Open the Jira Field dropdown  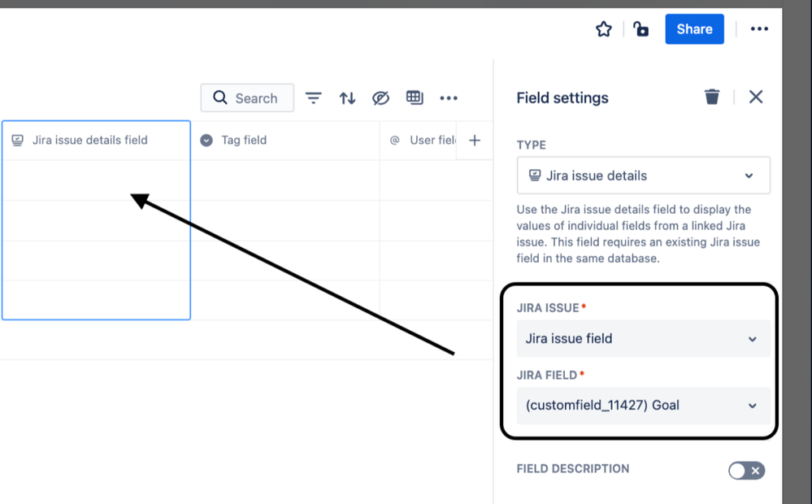(643, 406)
